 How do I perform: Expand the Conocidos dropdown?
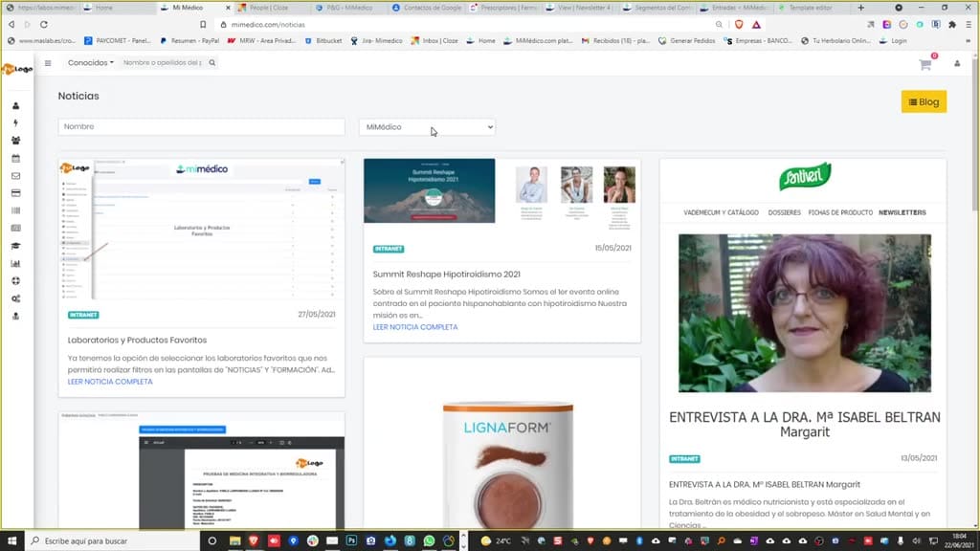[x=91, y=62]
